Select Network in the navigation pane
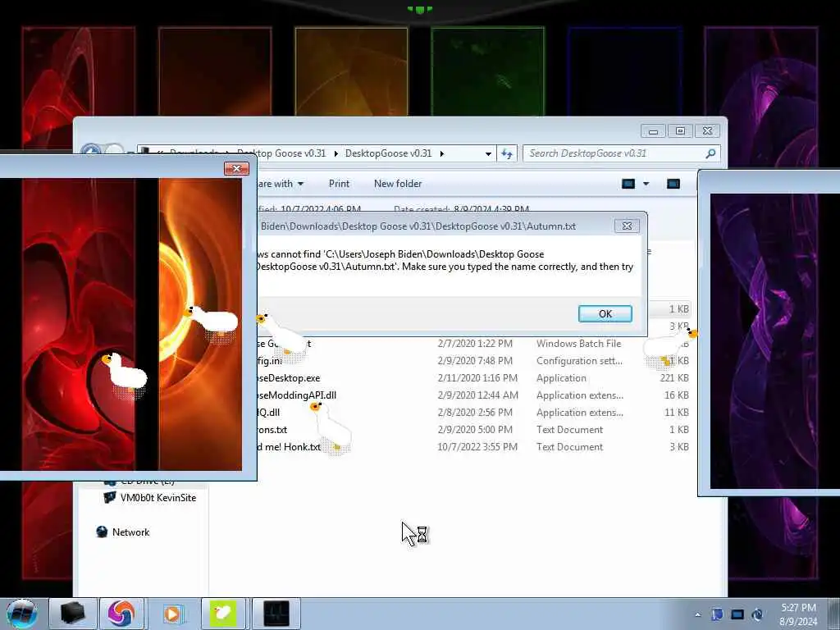Screen dimensions: 840x630 [130, 532]
